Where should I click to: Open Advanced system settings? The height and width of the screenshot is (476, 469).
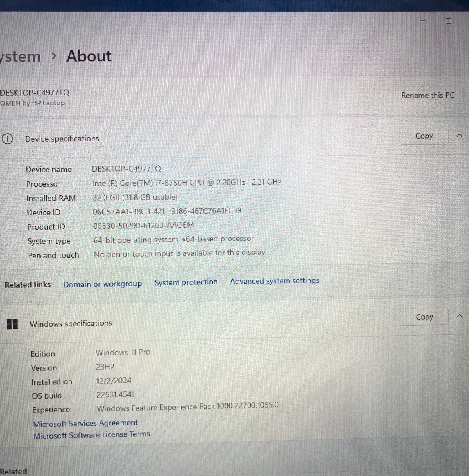click(274, 281)
